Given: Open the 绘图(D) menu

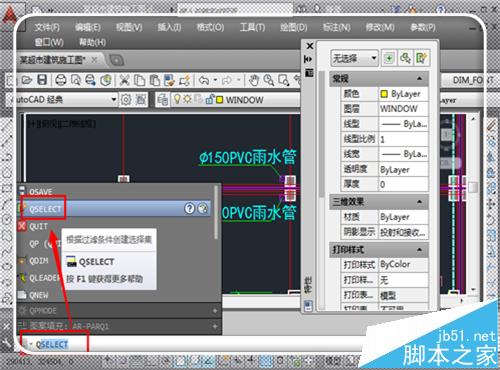Looking at the screenshot, I should (294, 27).
